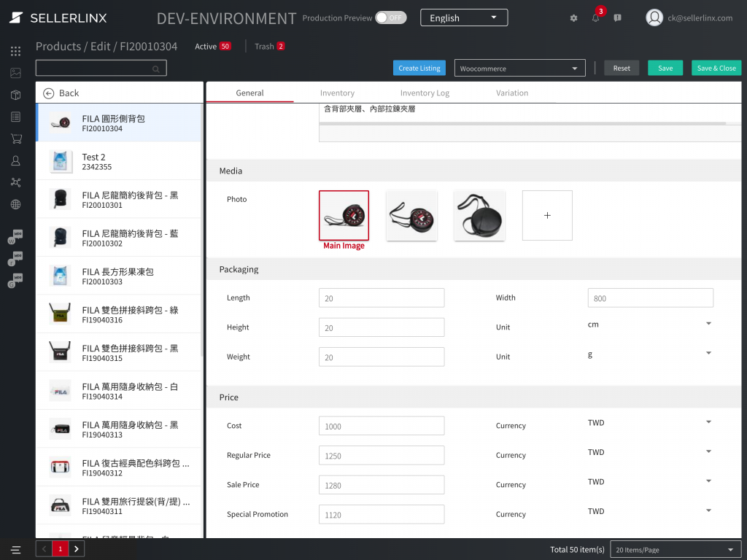Select the Main Image photo thumbnail
The width and height of the screenshot is (747, 560).
click(x=344, y=215)
